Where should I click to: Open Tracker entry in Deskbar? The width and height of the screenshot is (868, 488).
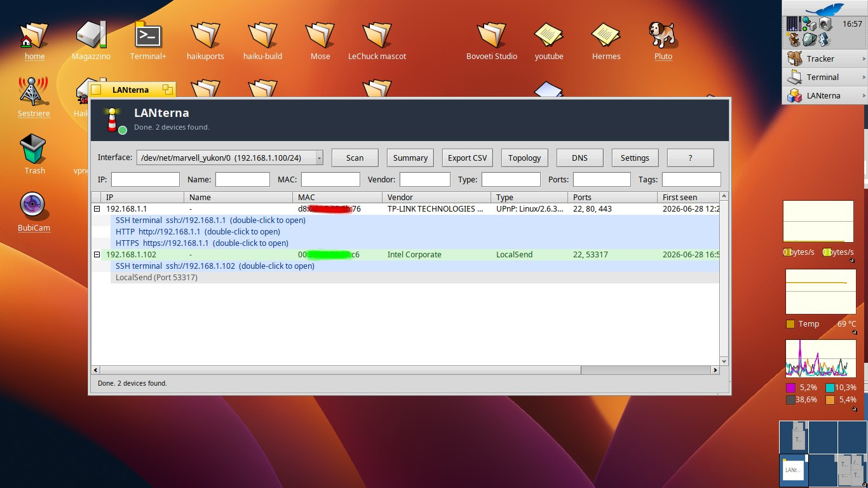[824, 58]
